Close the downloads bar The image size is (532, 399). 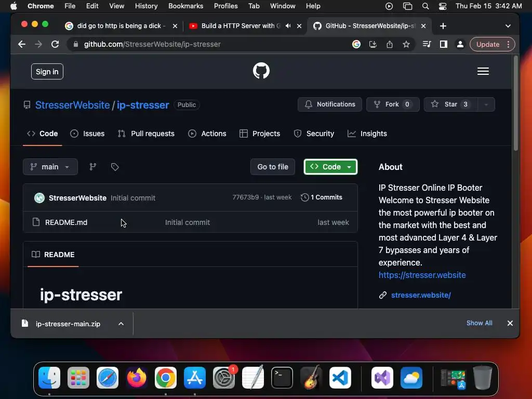pyautogui.click(x=510, y=323)
